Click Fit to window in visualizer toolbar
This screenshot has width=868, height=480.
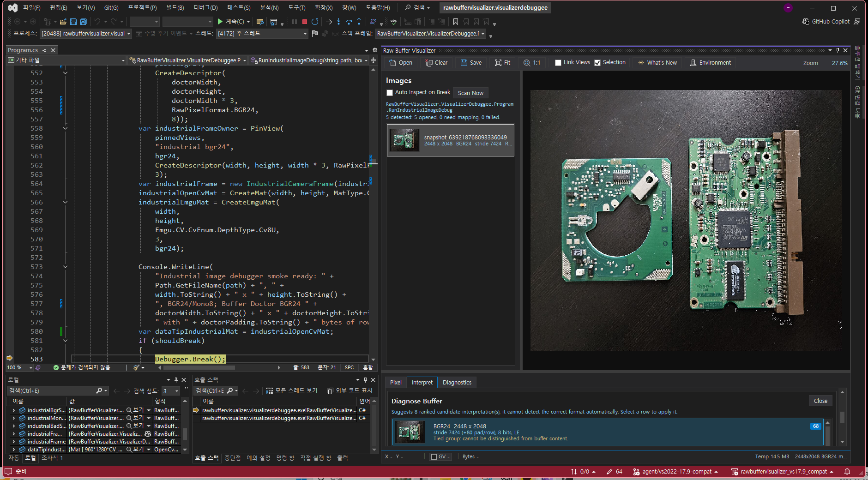pos(502,63)
